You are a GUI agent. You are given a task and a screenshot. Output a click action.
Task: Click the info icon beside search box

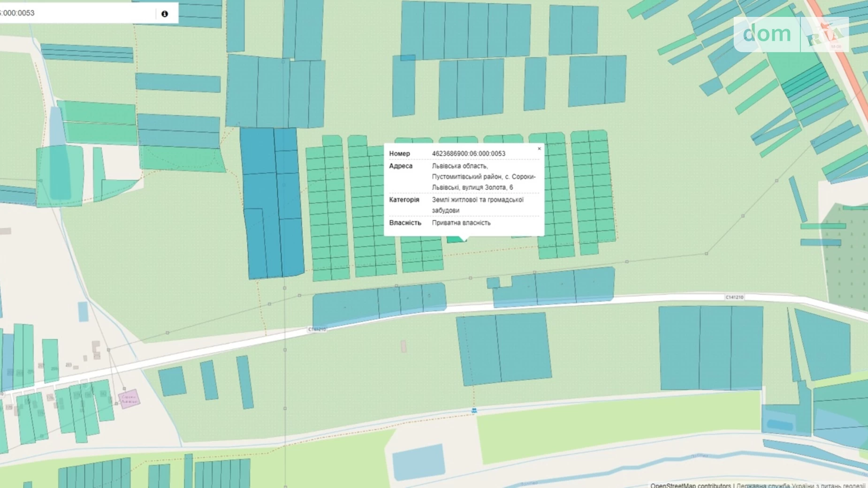pyautogui.click(x=164, y=14)
